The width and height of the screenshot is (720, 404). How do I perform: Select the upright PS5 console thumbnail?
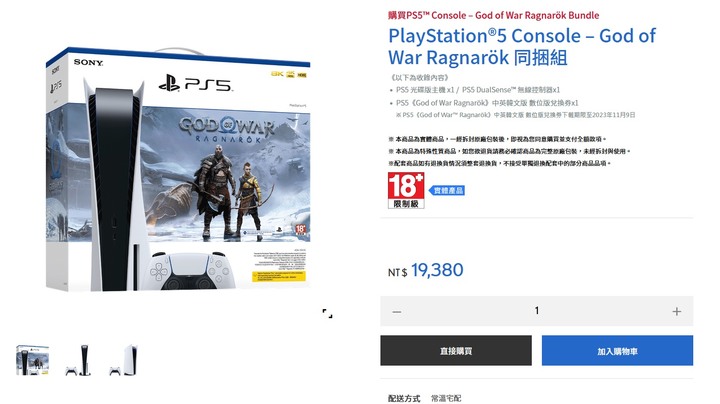[x=79, y=360]
